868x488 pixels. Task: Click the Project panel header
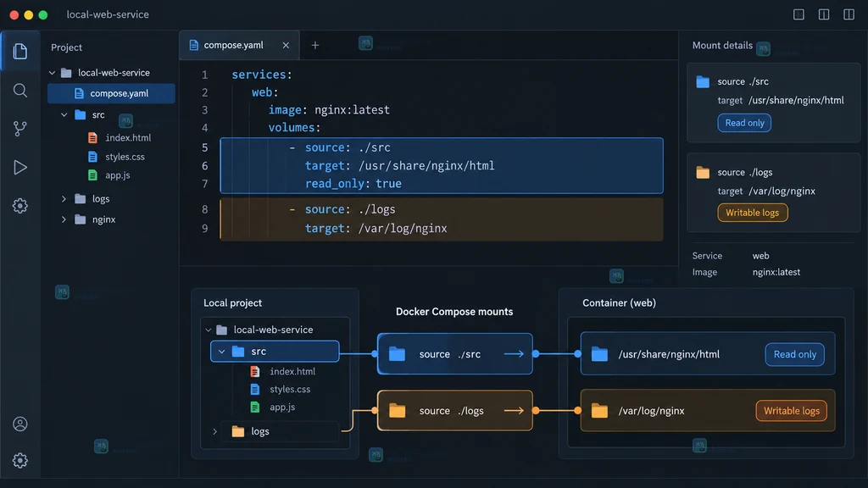pos(66,47)
